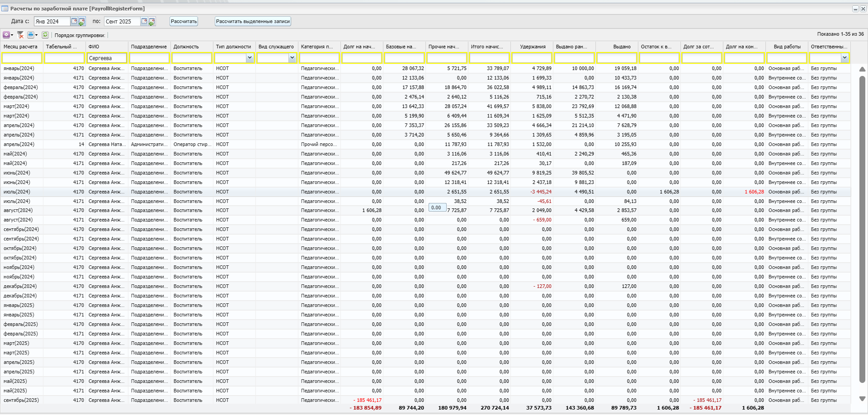Click the Порядок группировки label
This screenshot has height=415, width=868.
point(80,35)
